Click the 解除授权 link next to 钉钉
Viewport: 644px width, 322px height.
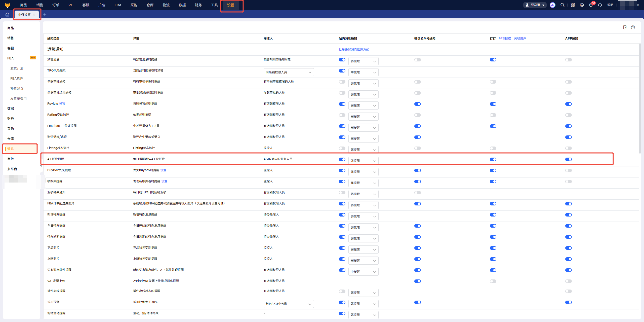[x=505, y=39]
